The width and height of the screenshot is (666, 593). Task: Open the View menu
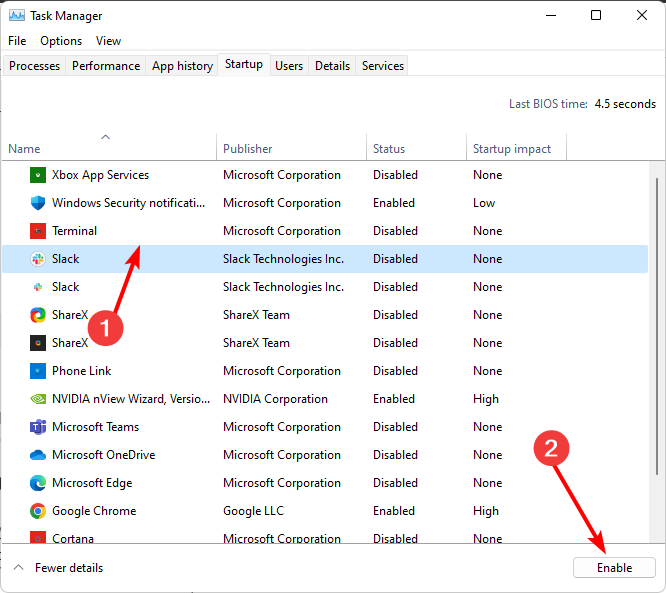point(108,41)
